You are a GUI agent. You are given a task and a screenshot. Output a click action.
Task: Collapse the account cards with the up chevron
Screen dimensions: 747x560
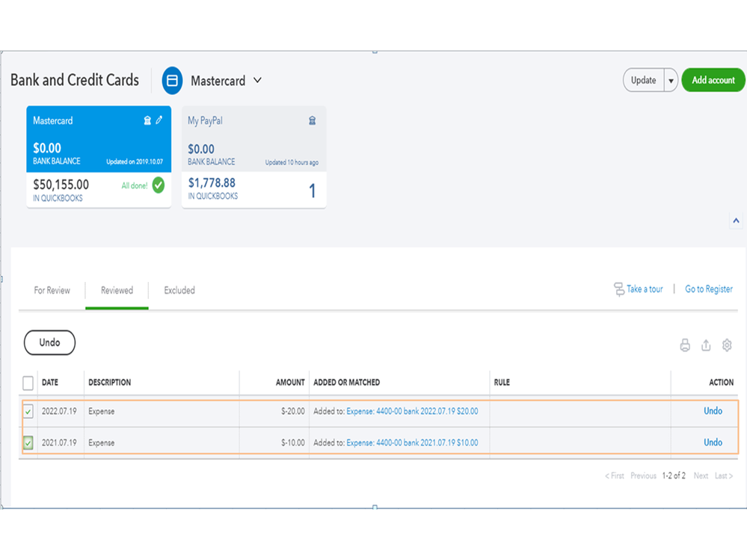click(x=736, y=221)
